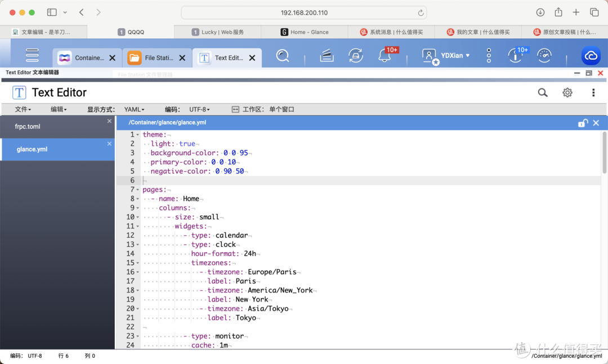The height and width of the screenshot is (364, 608).
Task: Open the 文件 menu
Action: coord(23,110)
